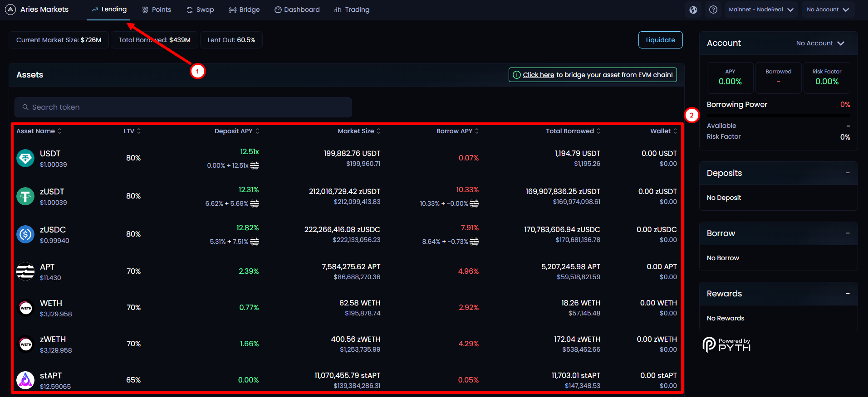Viewport: 868px width, 397px height.
Task: Click the WETH token icon
Action: click(25, 308)
